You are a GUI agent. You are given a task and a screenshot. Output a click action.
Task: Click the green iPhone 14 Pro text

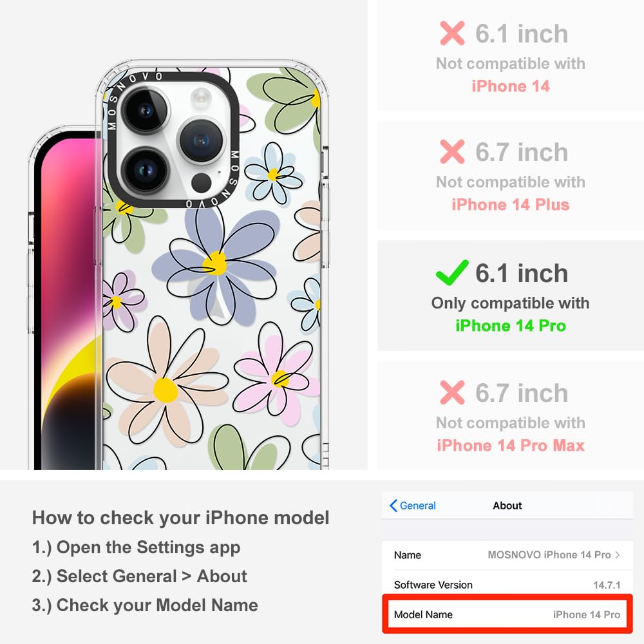click(x=511, y=326)
